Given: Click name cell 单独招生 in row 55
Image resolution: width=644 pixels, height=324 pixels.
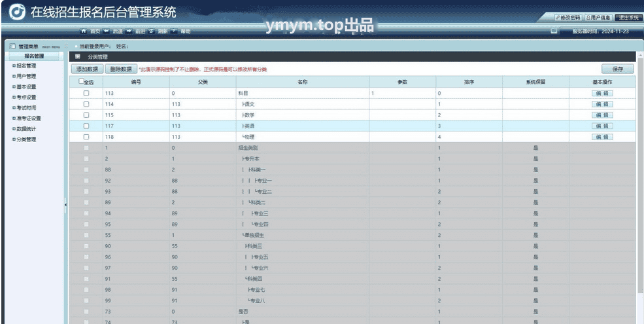Looking at the screenshot, I should click(x=303, y=235).
